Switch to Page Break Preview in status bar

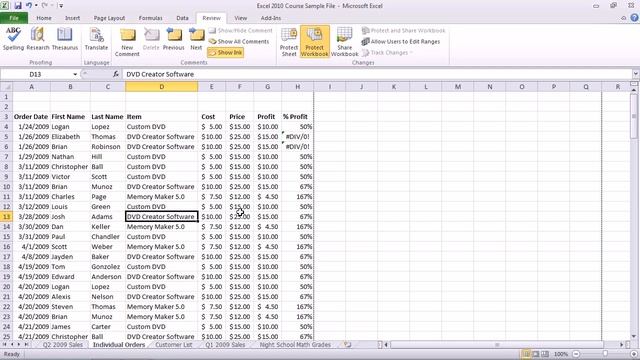tap(545, 354)
